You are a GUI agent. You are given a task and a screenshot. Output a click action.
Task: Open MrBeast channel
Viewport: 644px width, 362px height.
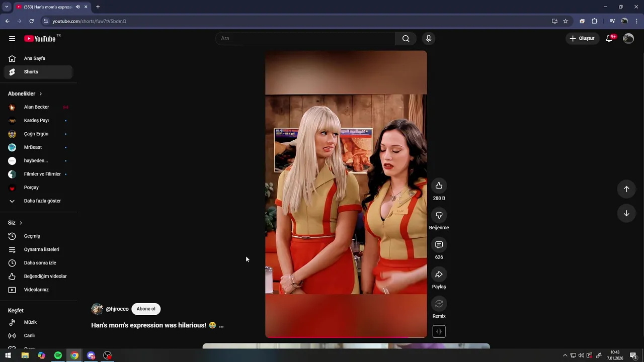click(x=38, y=147)
